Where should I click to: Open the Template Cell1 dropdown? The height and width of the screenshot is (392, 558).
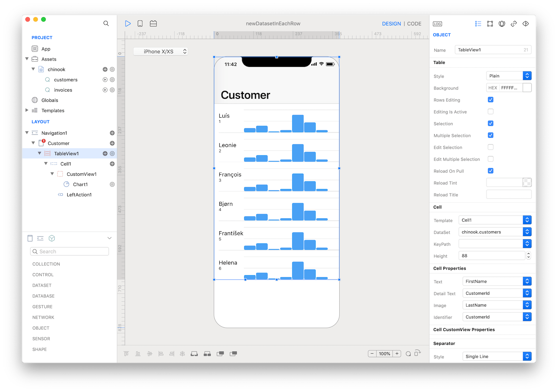(495, 220)
